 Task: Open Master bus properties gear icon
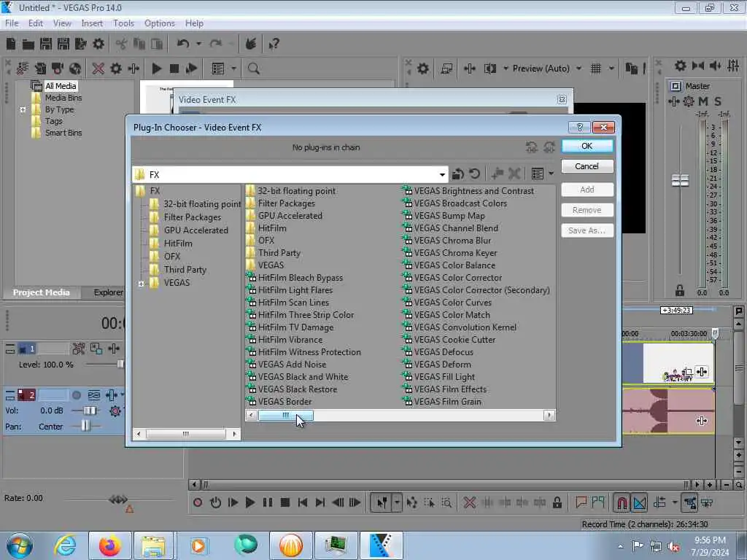(x=681, y=66)
